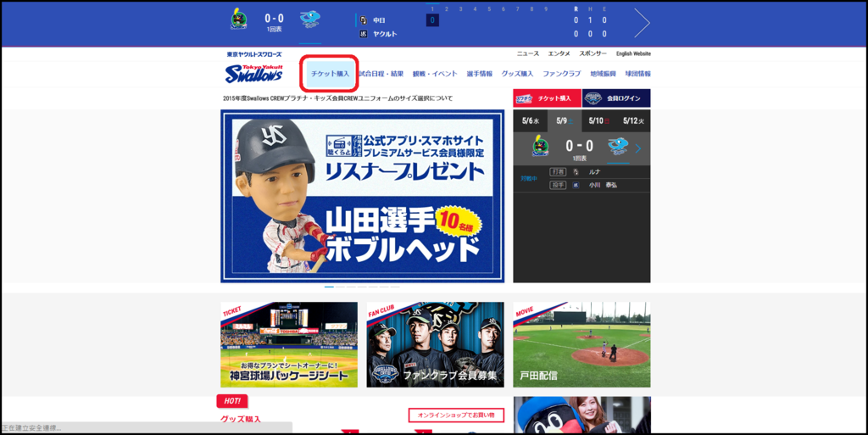The image size is (868, 435).
Task: Go to the スポンサー page
Action: (593, 53)
